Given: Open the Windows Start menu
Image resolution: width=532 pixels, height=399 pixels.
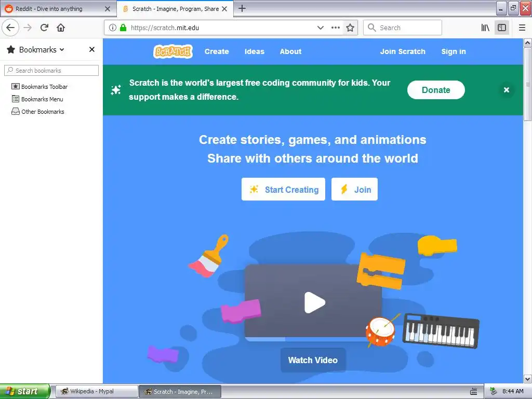Looking at the screenshot, I should (x=25, y=391).
